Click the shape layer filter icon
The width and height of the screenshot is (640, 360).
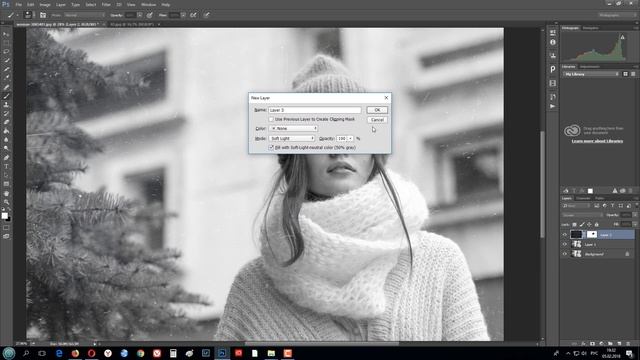(x=621, y=206)
